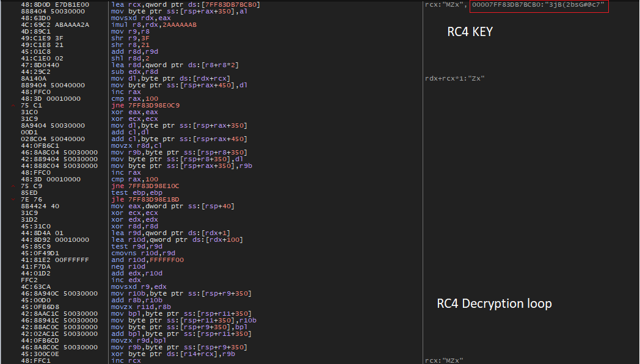The width and height of the screenshot is (640, 364).
Task: Select the and r10d,FFFFFF00 instruction
Action: 147,260
